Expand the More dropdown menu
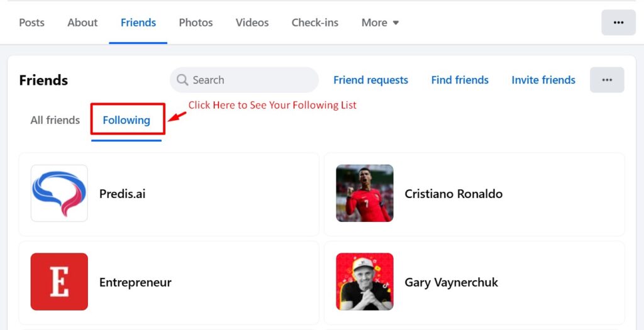The width and height of the screenshot is (644, 330). click(380, 23)
